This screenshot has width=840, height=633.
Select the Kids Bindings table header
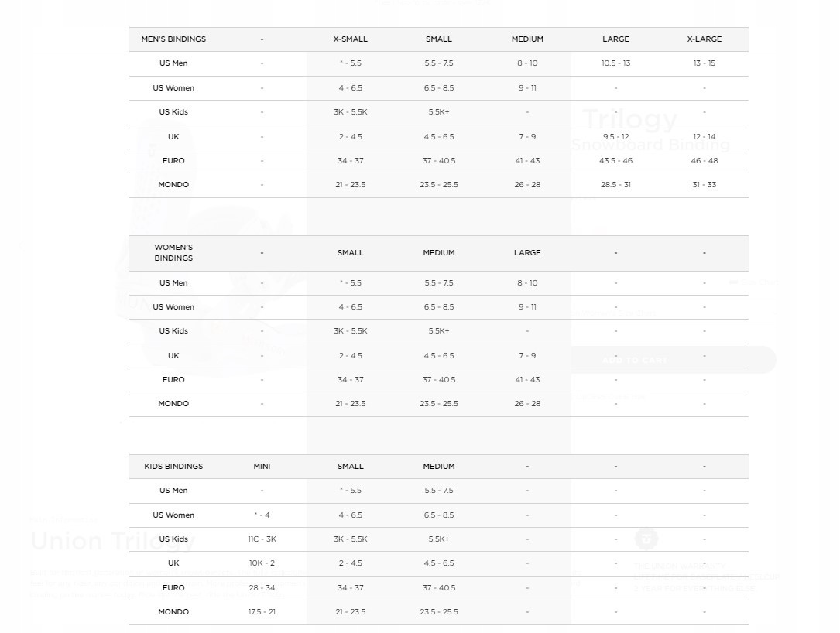173,467
